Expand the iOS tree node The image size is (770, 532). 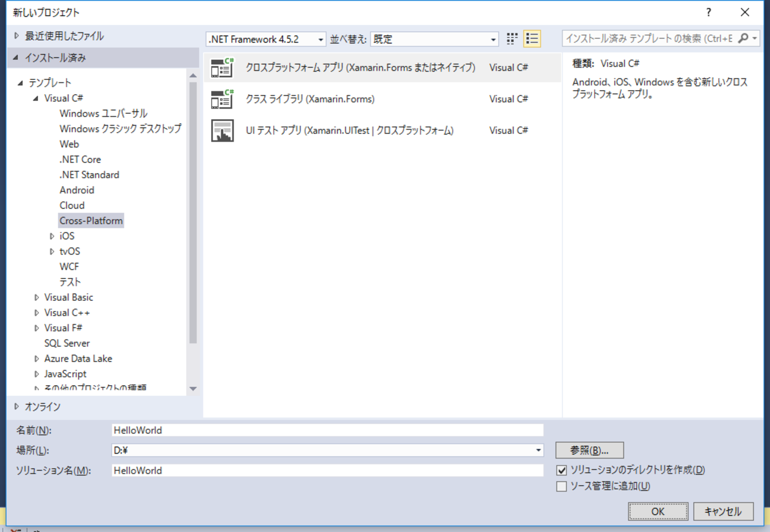click(x=52, y=236)
